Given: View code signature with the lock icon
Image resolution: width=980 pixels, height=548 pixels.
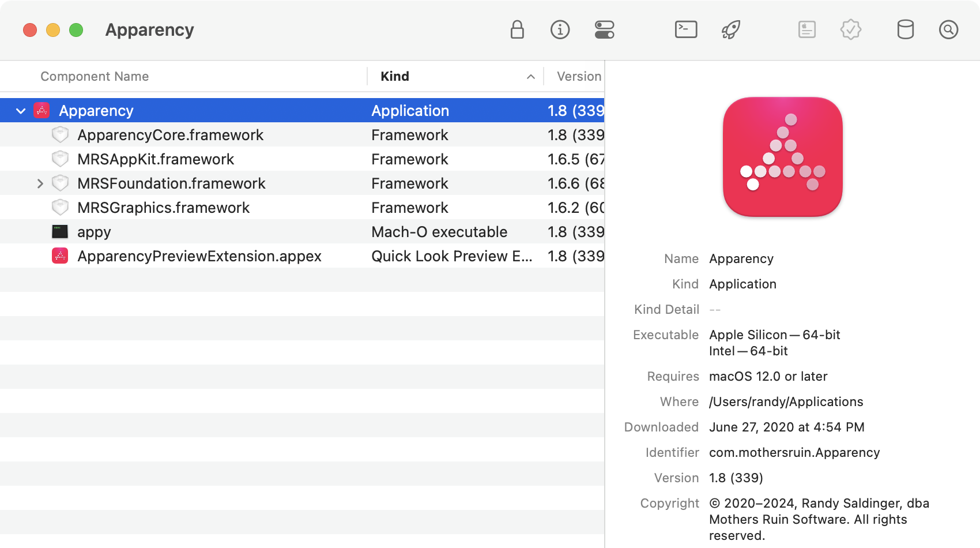Looking at the screenshot, I should point(517,30).
